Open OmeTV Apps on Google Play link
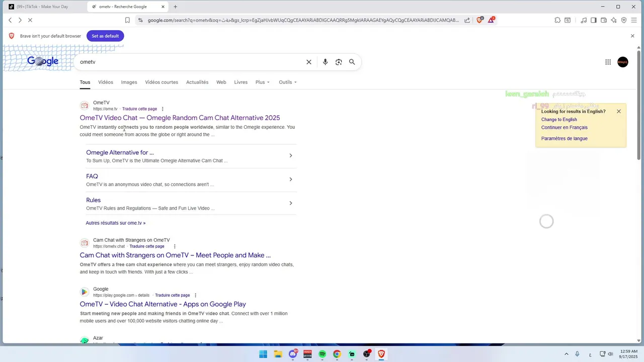 click(163, 304)
